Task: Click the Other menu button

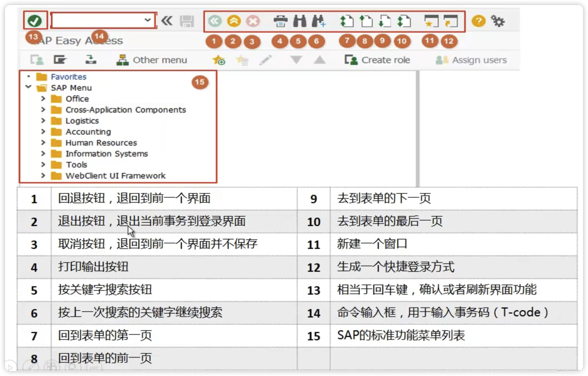Action: click(x=152, y=60)
